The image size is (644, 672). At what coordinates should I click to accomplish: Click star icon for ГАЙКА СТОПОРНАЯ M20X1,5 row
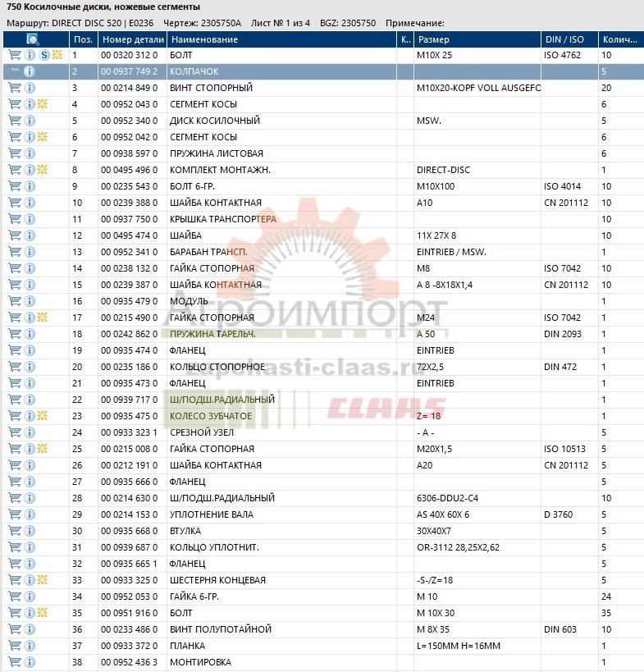42,449
